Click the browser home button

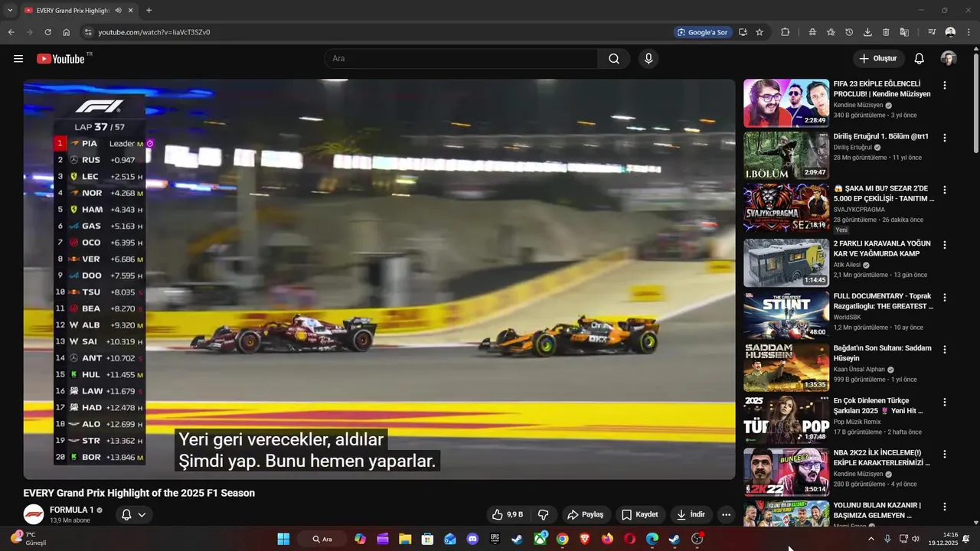(x=66, y=32)
